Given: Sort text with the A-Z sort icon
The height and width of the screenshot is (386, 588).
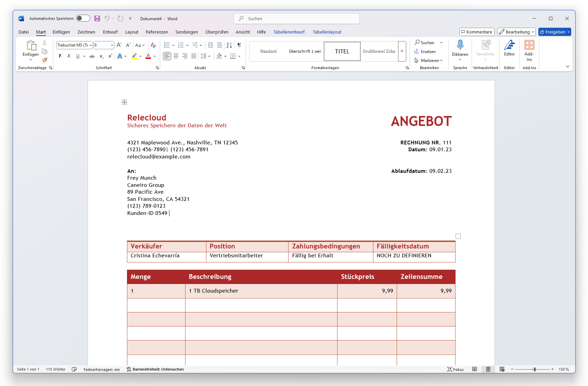Looking at the screenshot, I should pos(229,45).
